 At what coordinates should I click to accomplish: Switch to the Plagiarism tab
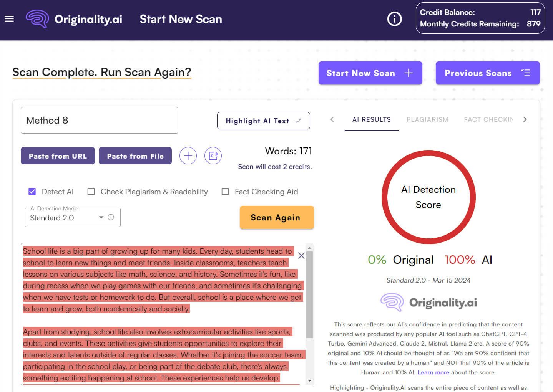coord(427,120)
